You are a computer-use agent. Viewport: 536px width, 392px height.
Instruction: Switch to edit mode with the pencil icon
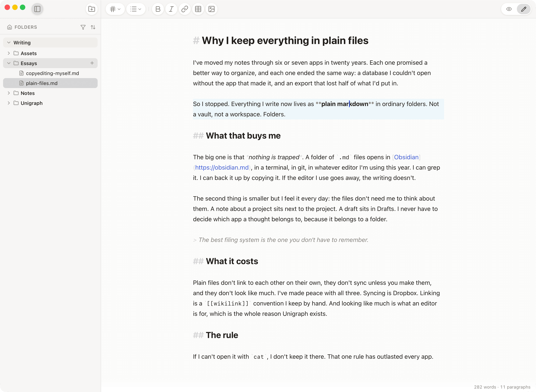click(524, 9)
